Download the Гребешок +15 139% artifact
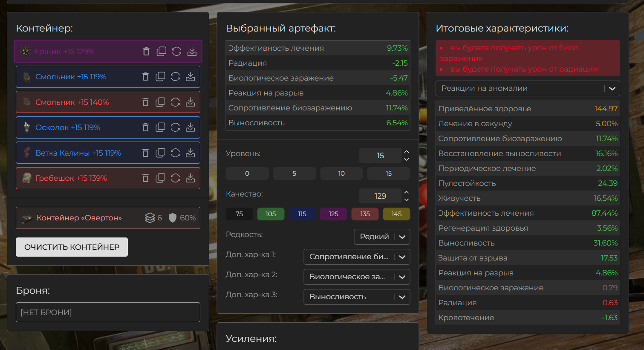Viewport: 644px width, 350px height. tap(190, 178)
